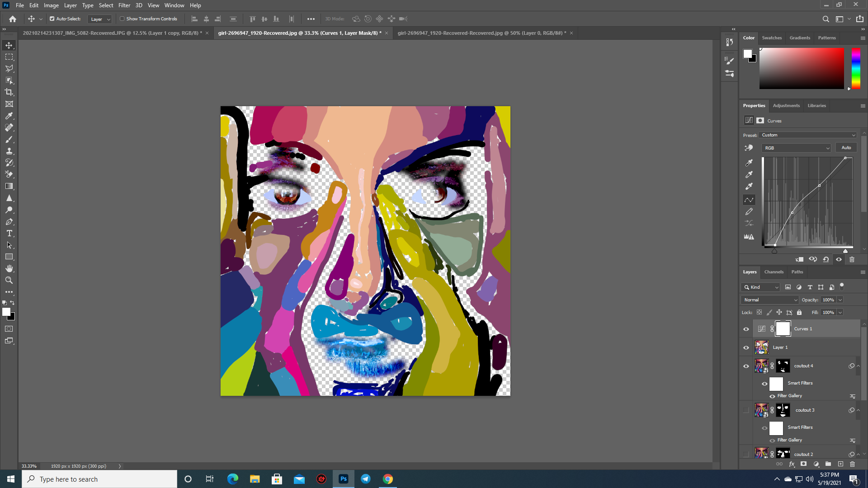Collapse coutout 4 smart filter effects
Image resolution: width=868 pixels, height=488 pixels.
coord(859,366)
